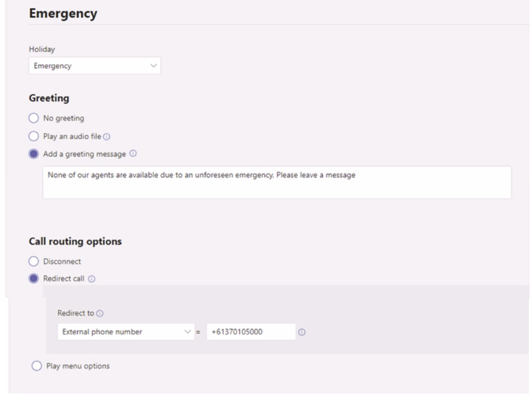Image resolution: width=532 pixels, height=396 pixels.
Task: Select Add a greeting message radio button
Action: pos(34,154)
